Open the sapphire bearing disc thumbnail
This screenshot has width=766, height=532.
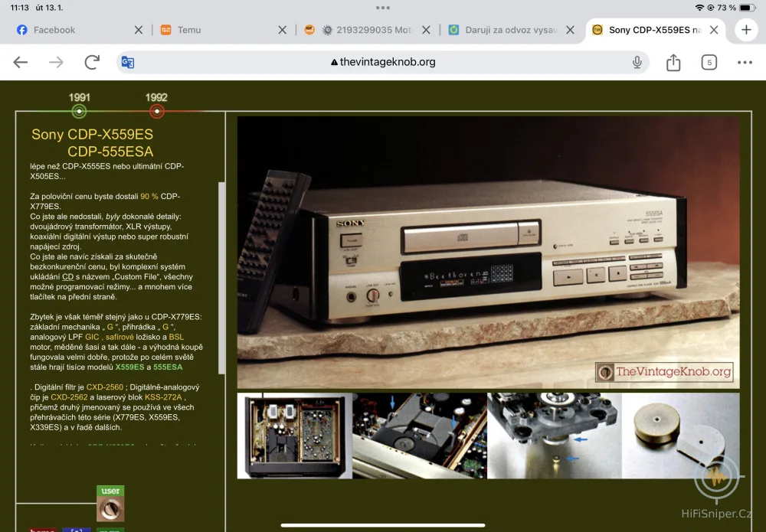[680, 436]
